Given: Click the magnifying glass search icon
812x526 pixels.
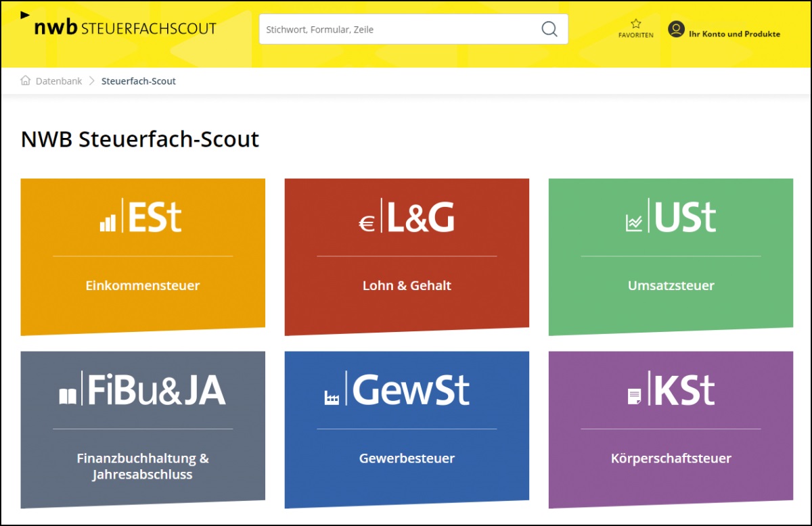Looking at the screenshot, I should click(549, 29).
